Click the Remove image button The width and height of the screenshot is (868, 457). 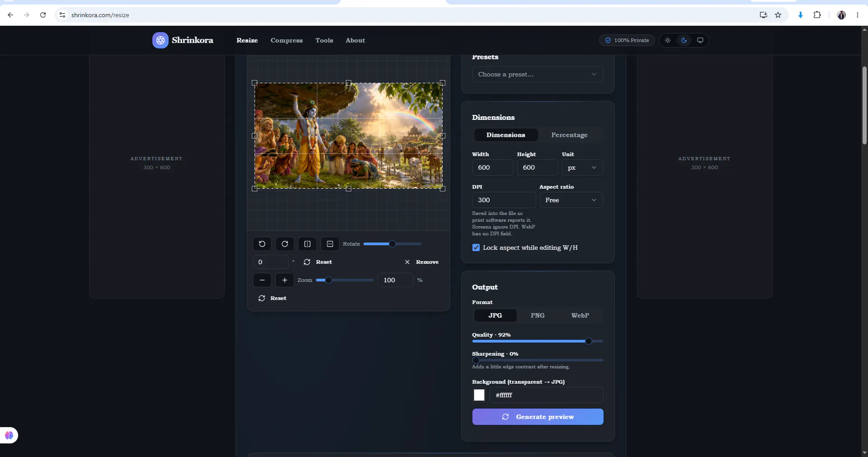pos(422,262)
